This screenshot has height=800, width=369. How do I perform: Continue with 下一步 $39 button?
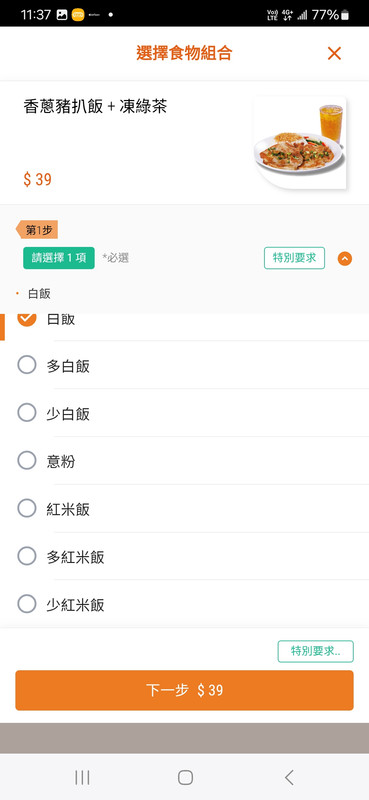[184, 690]
